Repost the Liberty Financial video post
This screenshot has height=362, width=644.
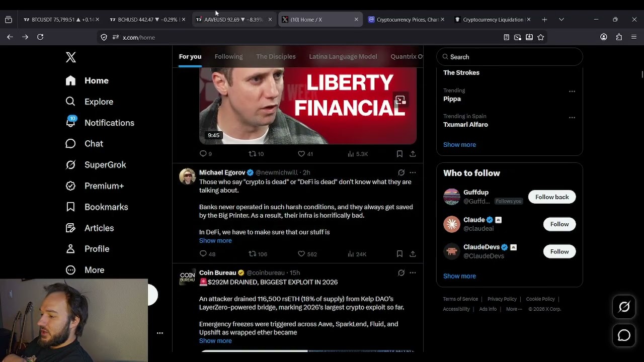point(256,154)
